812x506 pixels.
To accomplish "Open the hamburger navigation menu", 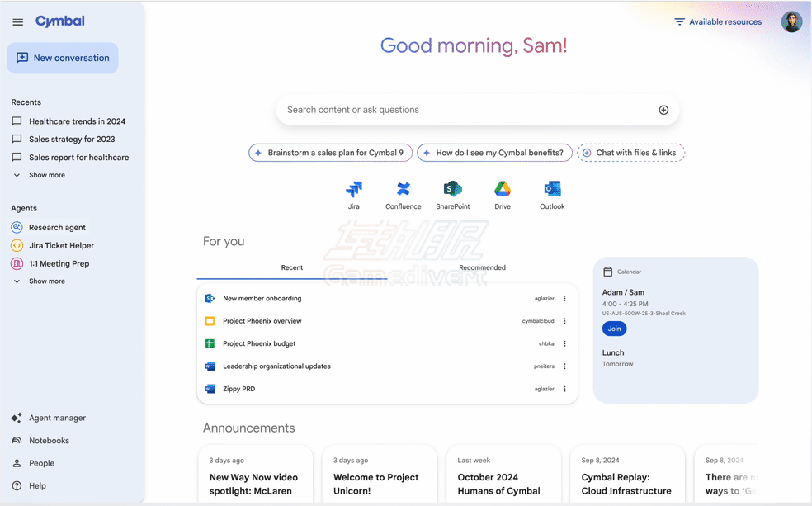I will [17, 21].
